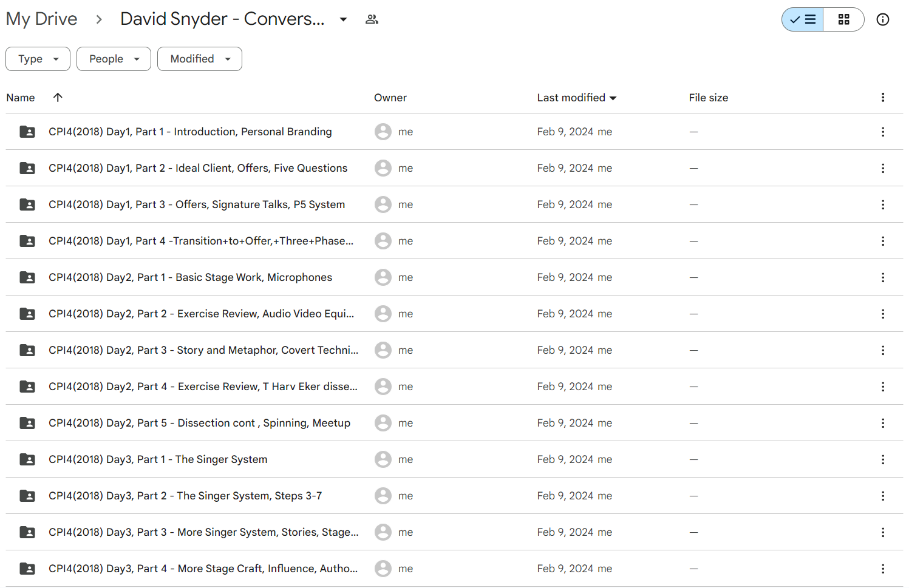The image size is (909, 588).
Task: Switch to list layout view
Action: (803, 19)
